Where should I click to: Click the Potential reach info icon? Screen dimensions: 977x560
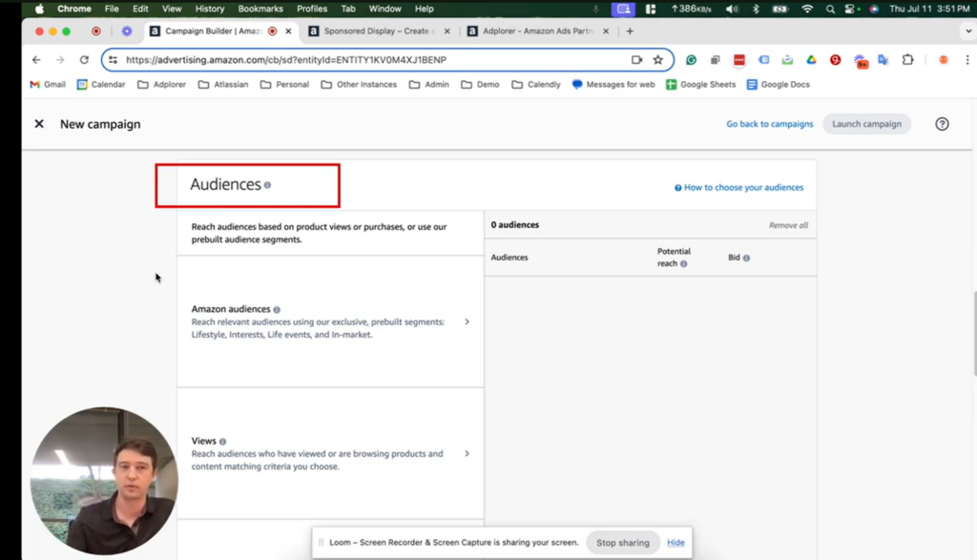click(683, 264)
